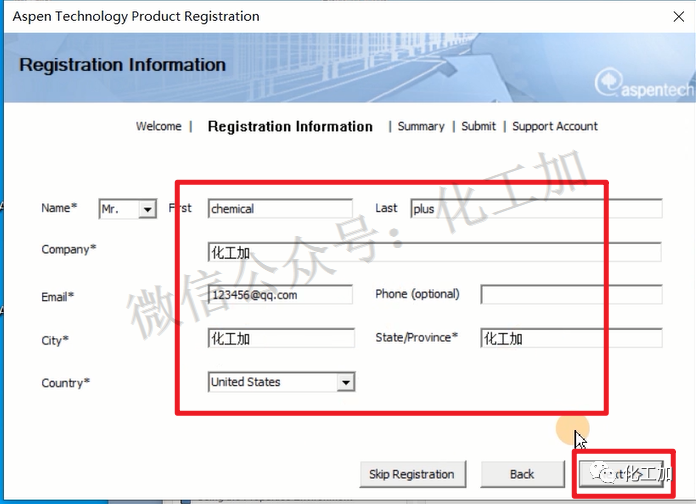Click the Email* label
Image resolution: width=696 pixels, height=504 pixels.
click(58, 297)
